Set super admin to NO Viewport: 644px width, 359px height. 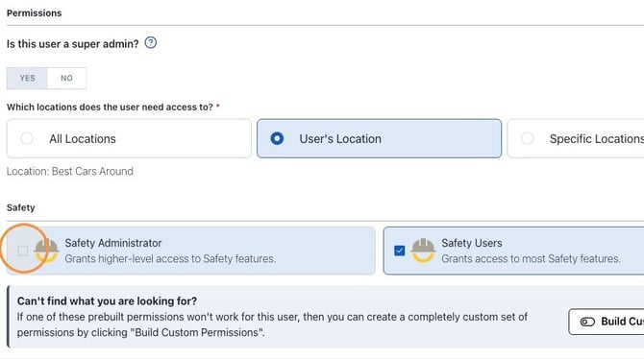point(66,78)
